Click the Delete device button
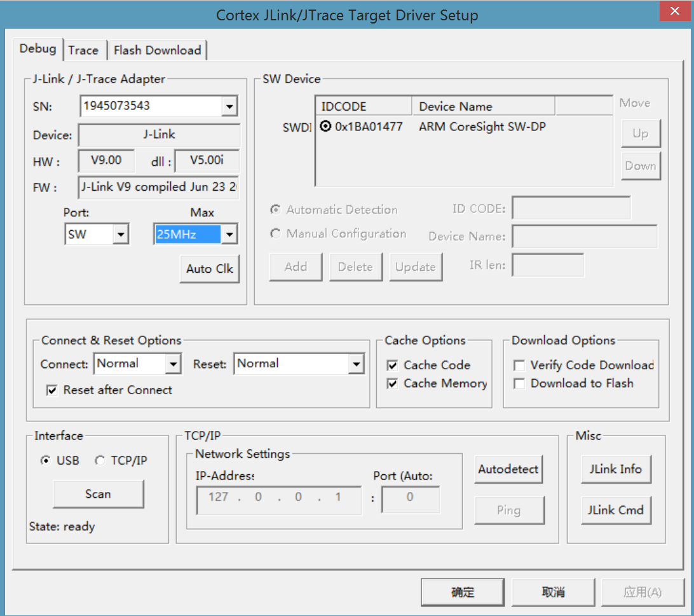The height and width of the screenshot is (616, 694). (x=355, y=267)
